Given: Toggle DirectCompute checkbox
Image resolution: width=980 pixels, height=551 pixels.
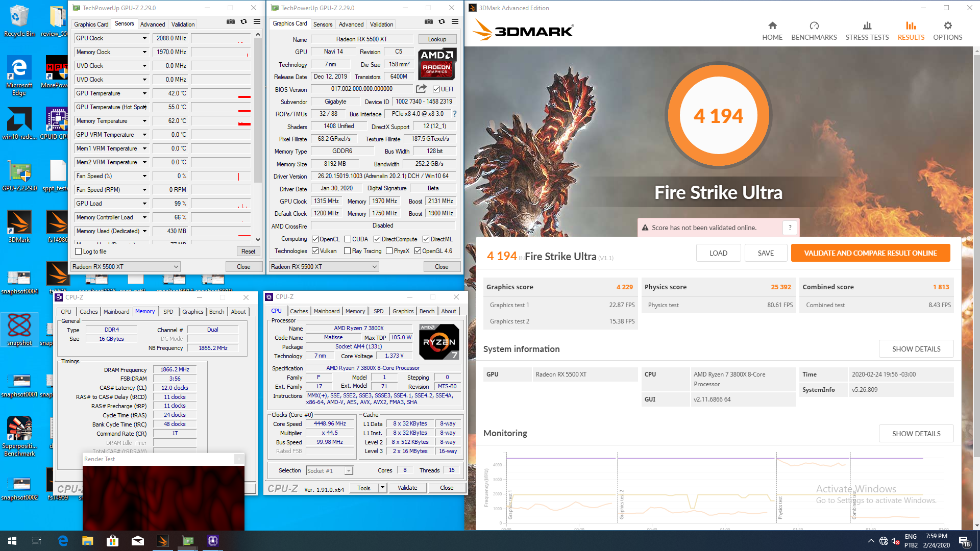Looking at the screenshot, I should point(377,239).
